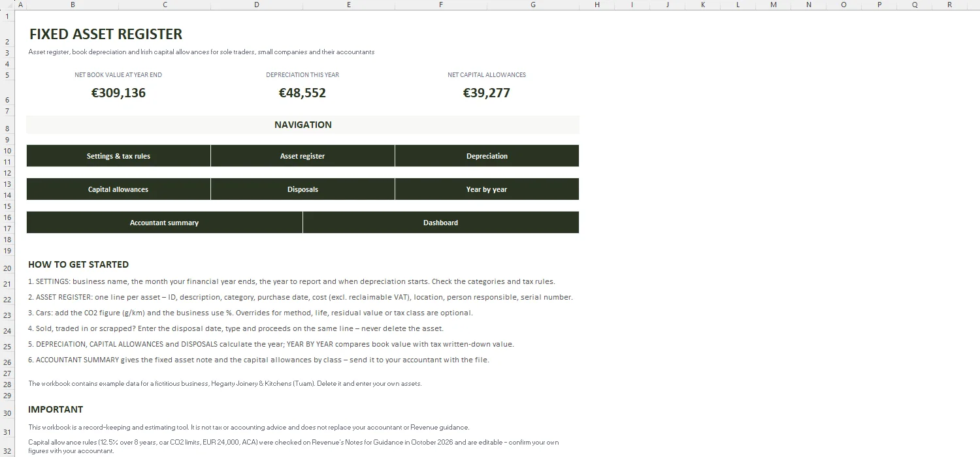Click the DEPRECIATION THIS YEAR label

[302, 75]
